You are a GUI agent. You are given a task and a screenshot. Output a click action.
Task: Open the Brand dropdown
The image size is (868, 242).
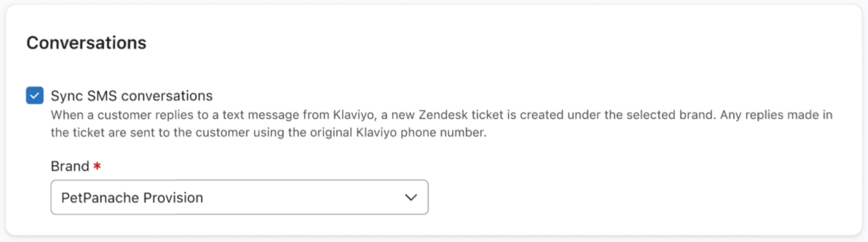239,197
